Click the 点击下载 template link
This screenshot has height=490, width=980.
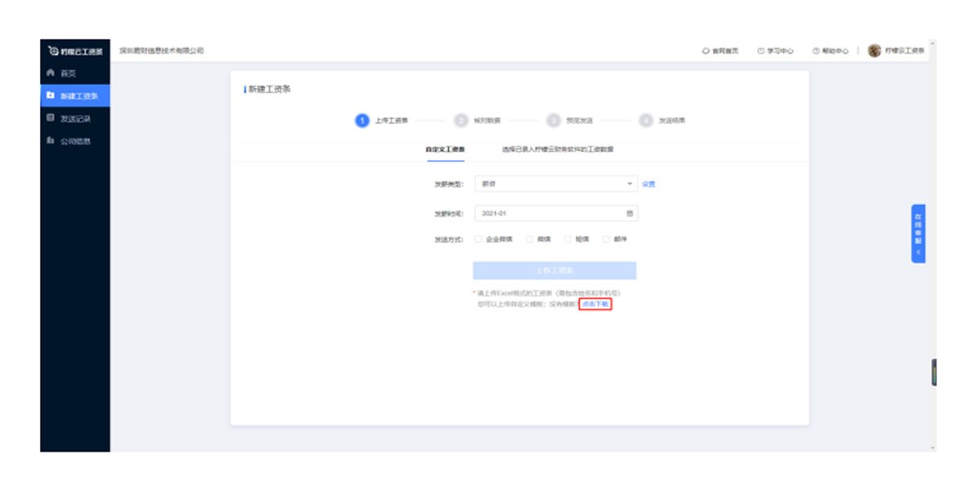coord(595,304)
